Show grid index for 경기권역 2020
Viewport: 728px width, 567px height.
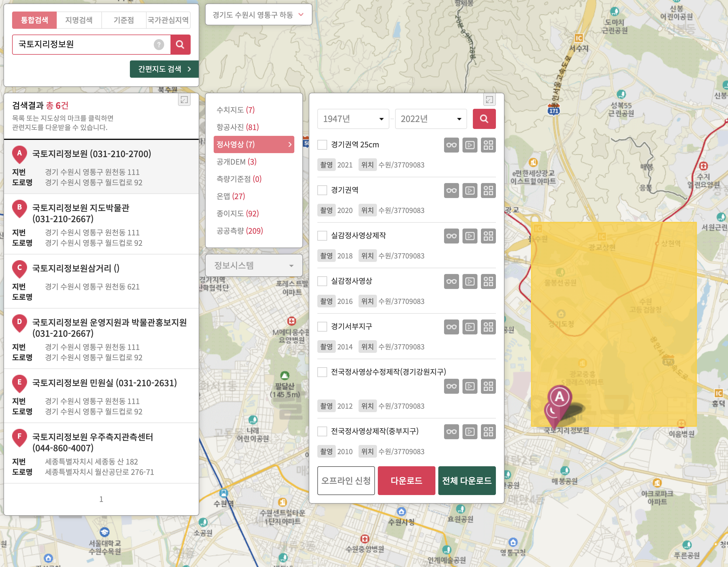[x=488, y=191]
